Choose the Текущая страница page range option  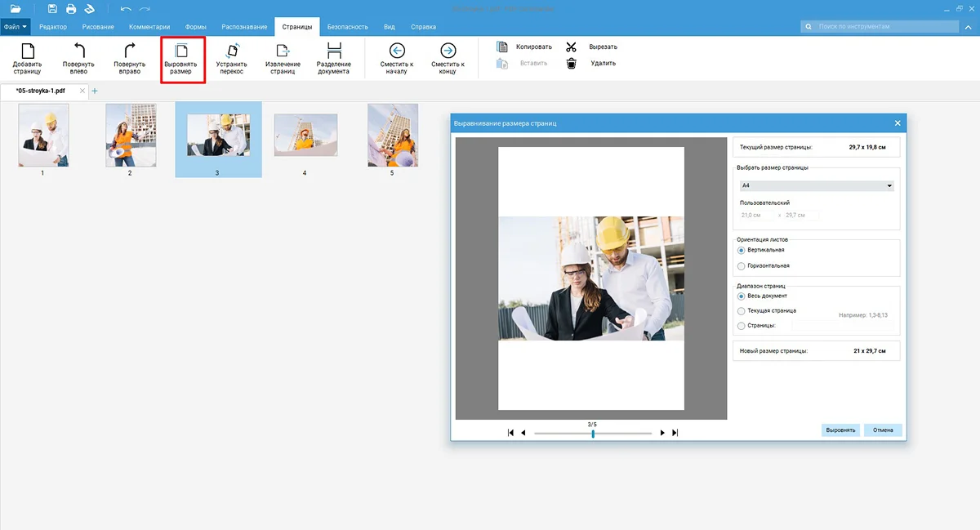click(x=742, y=311)
